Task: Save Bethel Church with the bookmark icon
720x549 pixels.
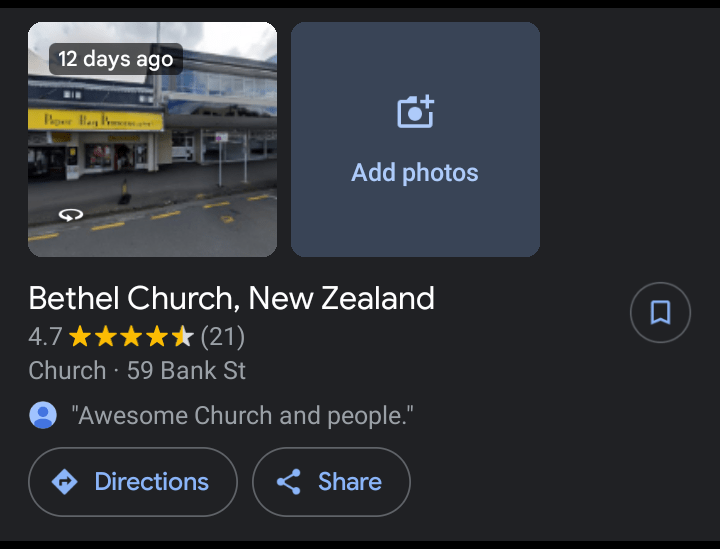Action: click(x=660, y=314)
